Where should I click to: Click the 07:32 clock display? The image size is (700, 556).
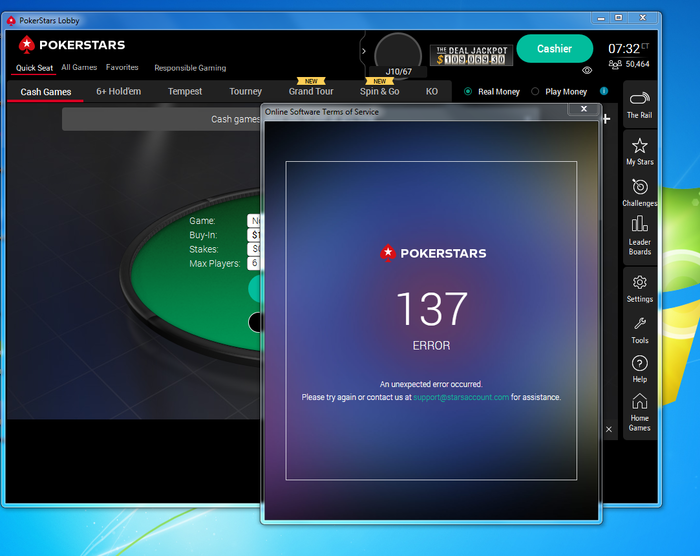[624, 48]
